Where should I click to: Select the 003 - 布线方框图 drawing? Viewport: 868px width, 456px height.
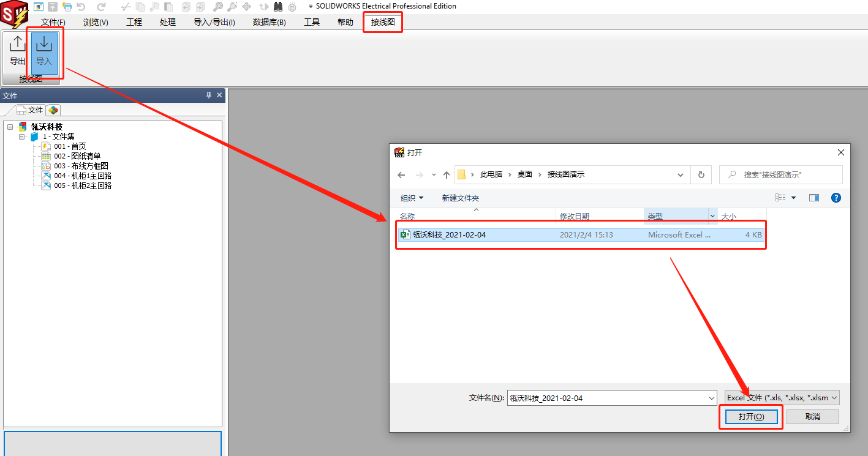[x=81, y=166]
